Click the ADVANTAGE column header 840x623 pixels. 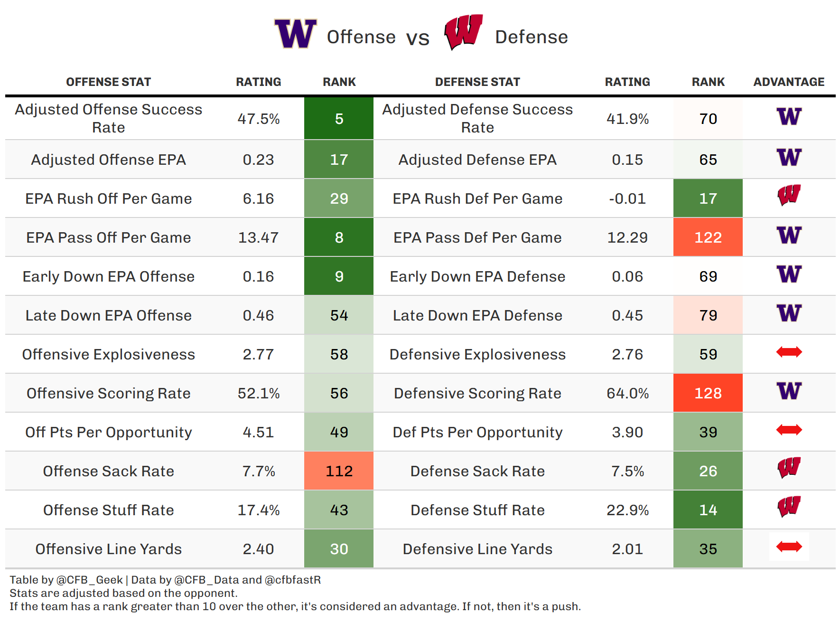tap(789, 82)
